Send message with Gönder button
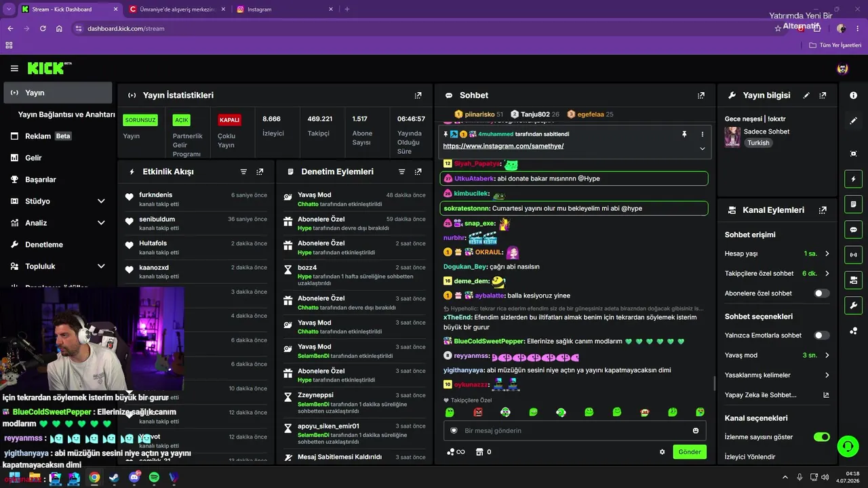This screenshot has height=488, width=868. point(690,452)
